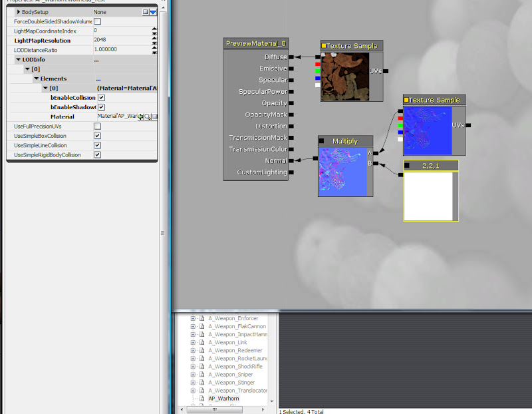The width and height of the screenshot is (532, 414).
Task: Click the Normal input connector
Action: [x=291, y=160]
